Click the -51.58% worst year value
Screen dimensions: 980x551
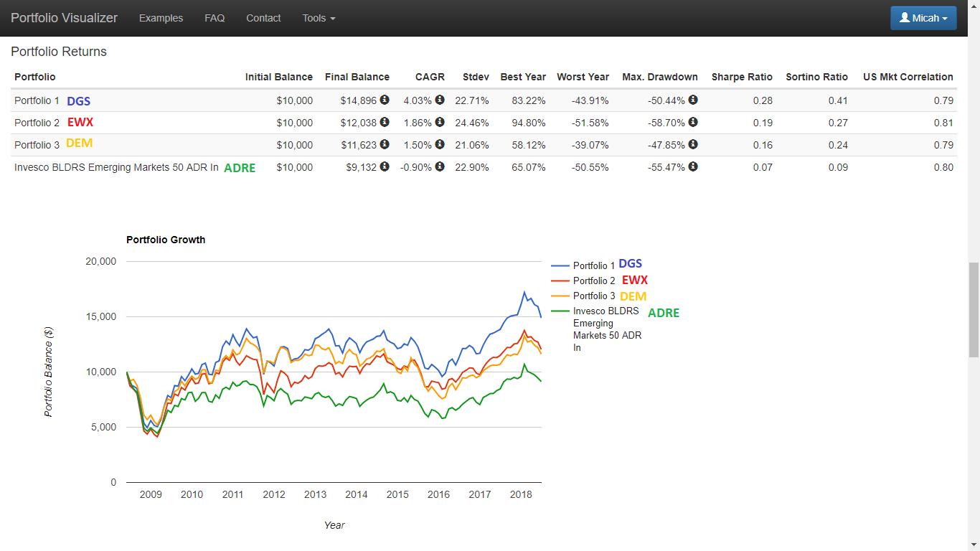(x=590, y=123)
